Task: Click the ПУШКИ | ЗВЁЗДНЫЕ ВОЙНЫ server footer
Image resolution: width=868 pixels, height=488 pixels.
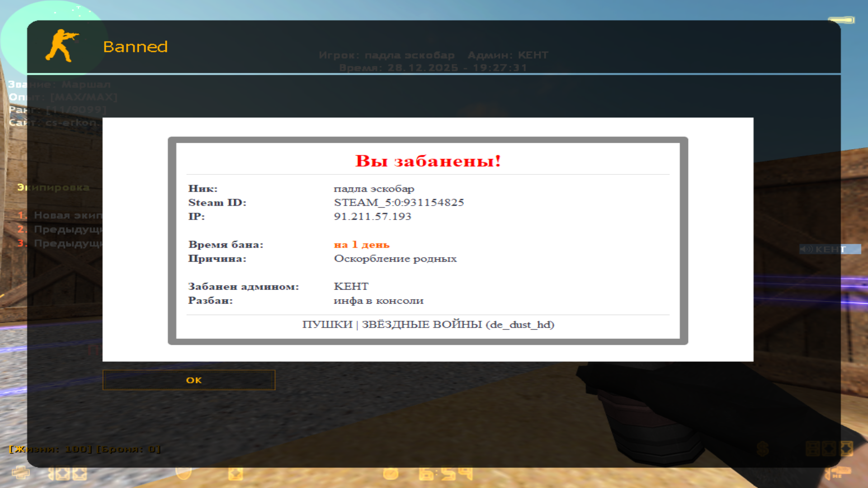Action: pyautogui.click(x=428, y=324)
